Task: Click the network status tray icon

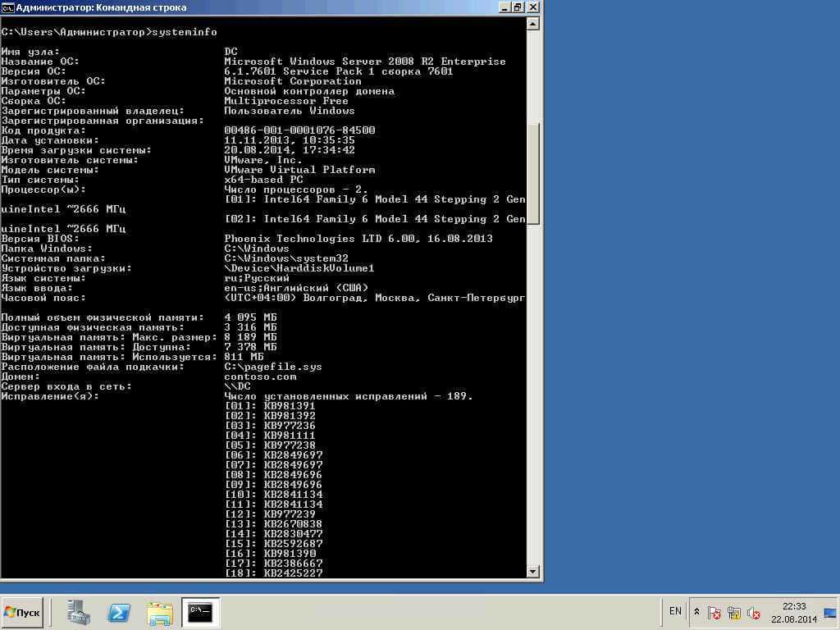Action: pos(734,613)
